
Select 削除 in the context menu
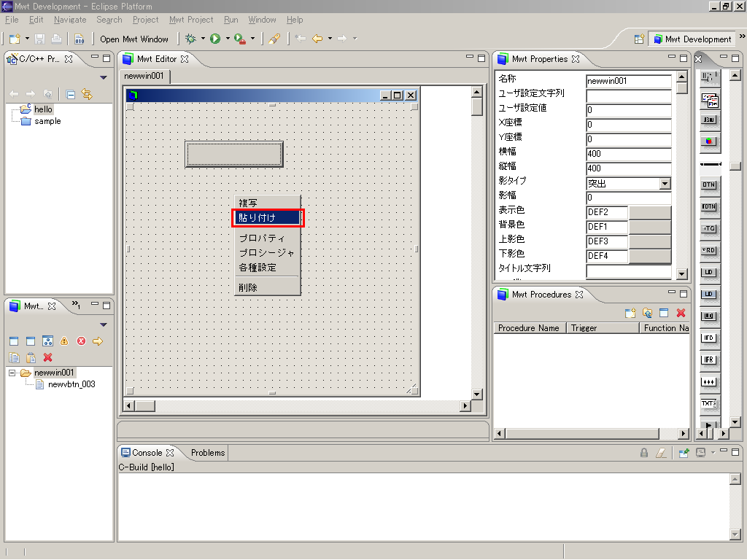click(267, 287)
